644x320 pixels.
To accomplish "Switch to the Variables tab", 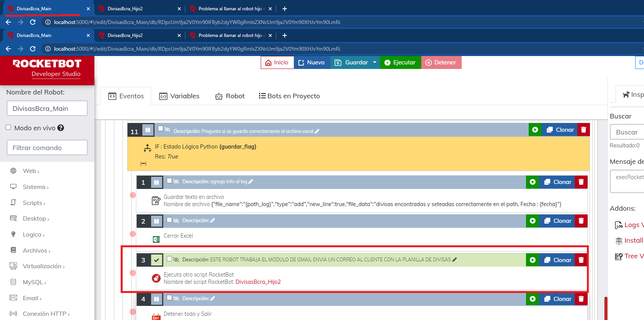I will point(179,96).
